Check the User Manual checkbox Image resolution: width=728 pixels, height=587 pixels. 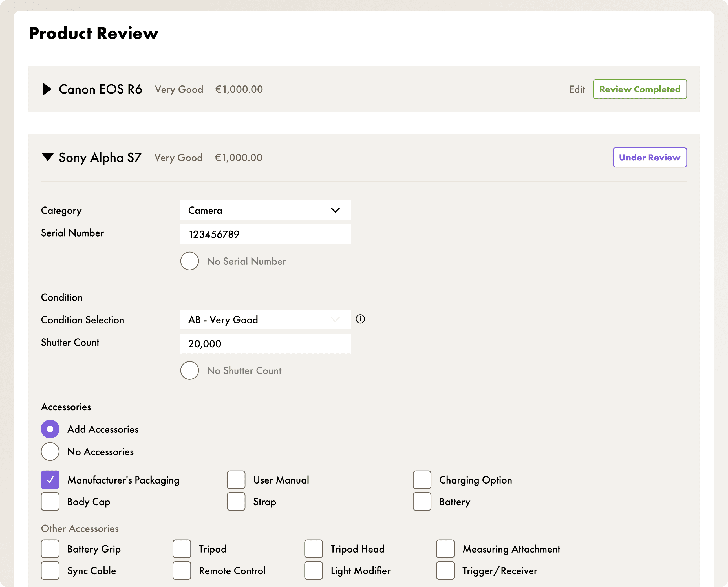pos(236,480)
